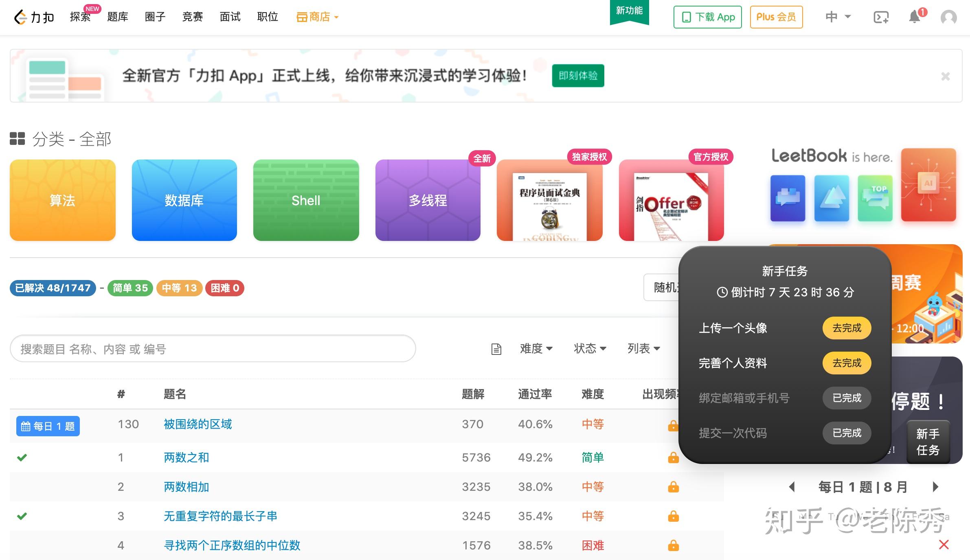This screenshot has height=560, width=970.
Task: Go to previous month in daily calendar
Action: [792, 487]
